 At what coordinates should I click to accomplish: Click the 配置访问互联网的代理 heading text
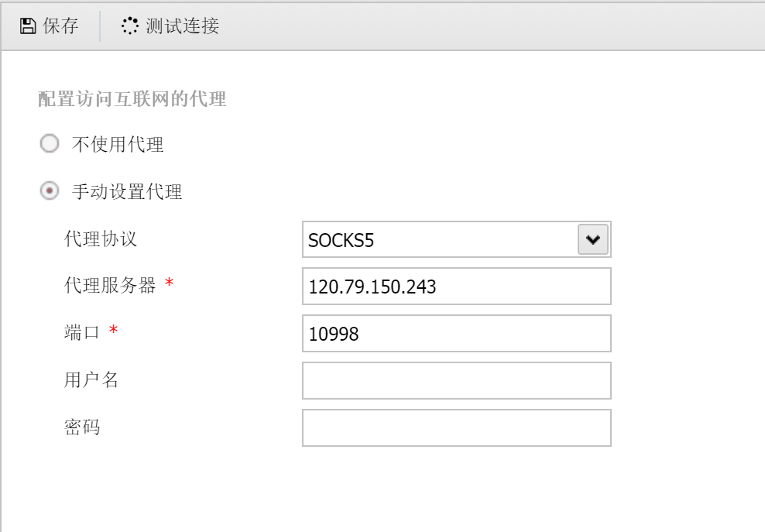(132, 99)
